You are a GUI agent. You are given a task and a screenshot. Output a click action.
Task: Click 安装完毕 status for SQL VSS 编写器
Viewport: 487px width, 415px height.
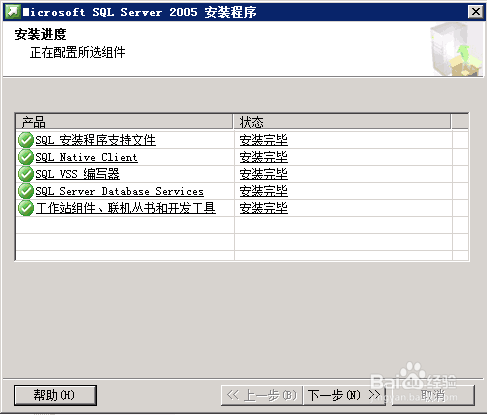[264, 174]
